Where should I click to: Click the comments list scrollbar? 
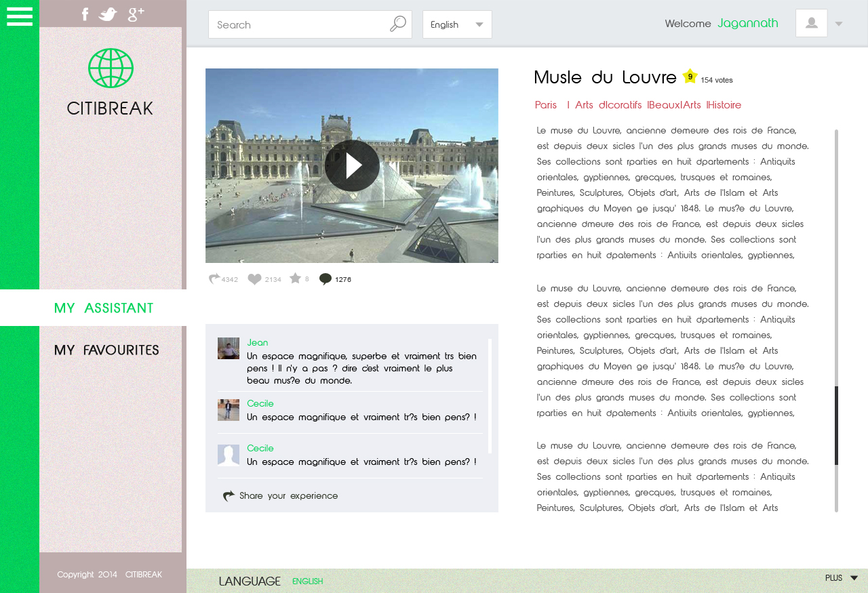(490, 396)
